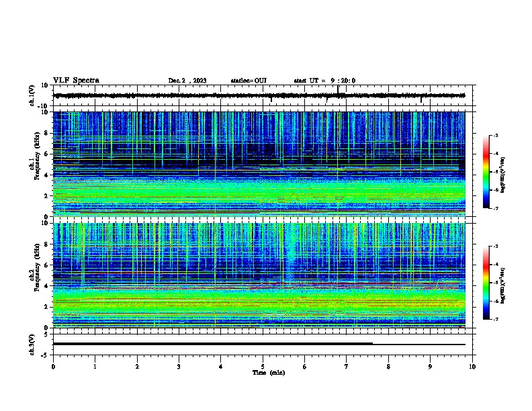Click the "Time (min)" axis label
The image size is (532, 411).
pos(269,373)
